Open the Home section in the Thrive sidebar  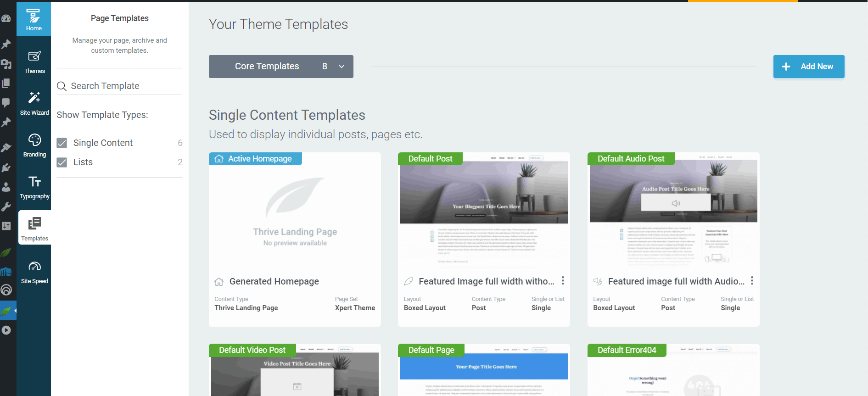tap(34, 19)
